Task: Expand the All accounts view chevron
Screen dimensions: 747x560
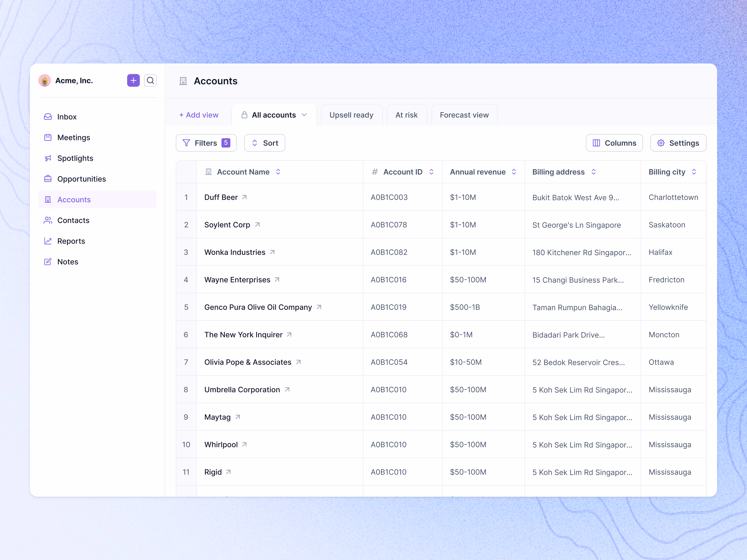Action: click(304, 115)
